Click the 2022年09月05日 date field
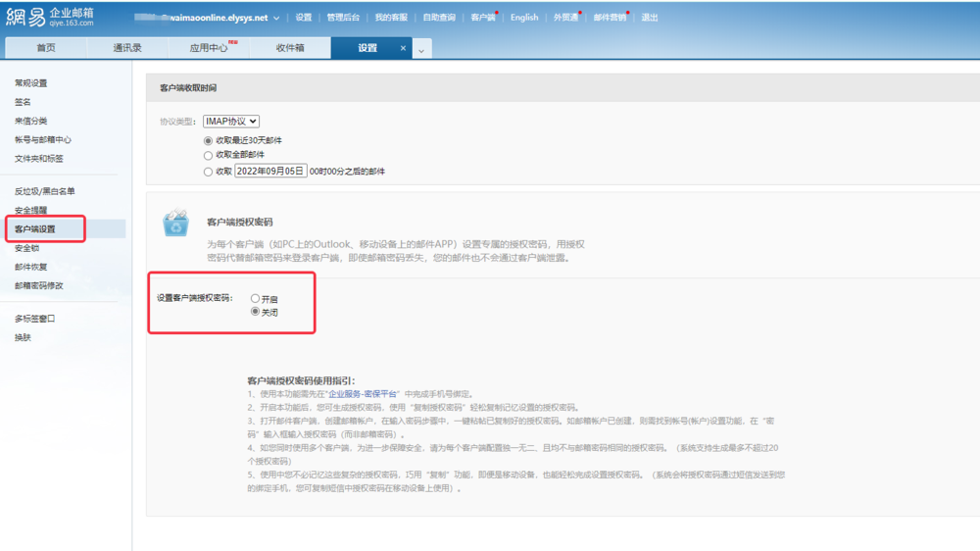Viewport: 980px width, 551px height. click(270, 172)
